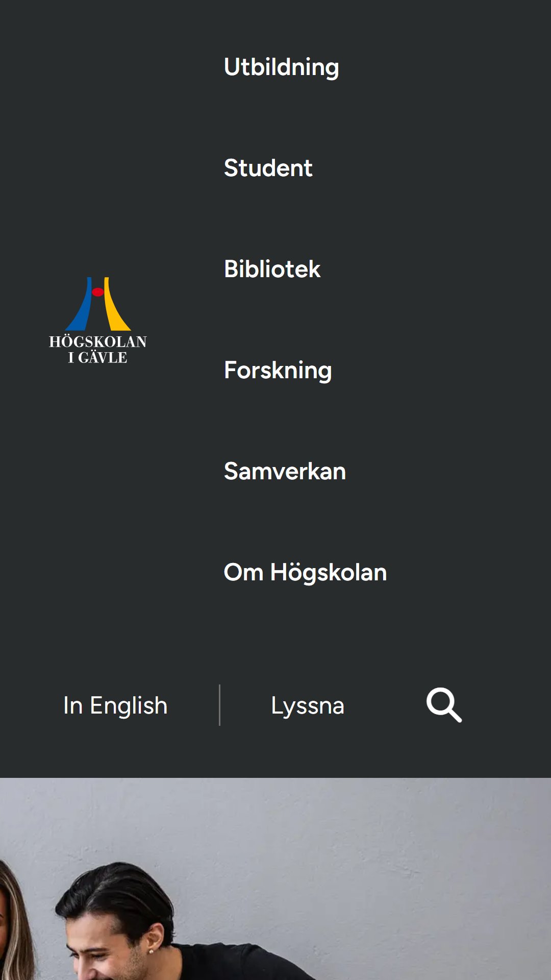Viewport: 551px width, 980px height.
Task: Open the Samverkan page
Action: tap(285, 471)
